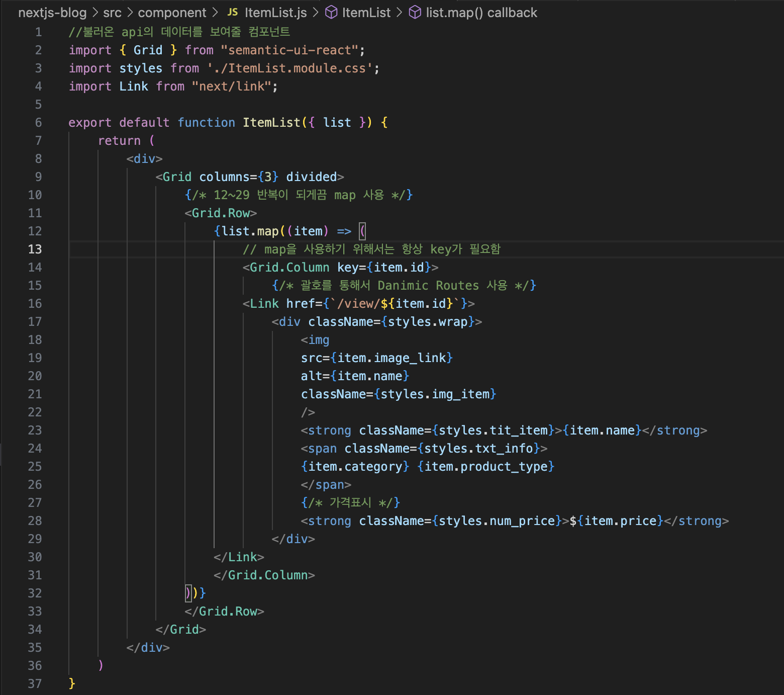Click href template string on Link
Image resolution: width=784 pixels, height=695 pixels.
coord(376,303)
